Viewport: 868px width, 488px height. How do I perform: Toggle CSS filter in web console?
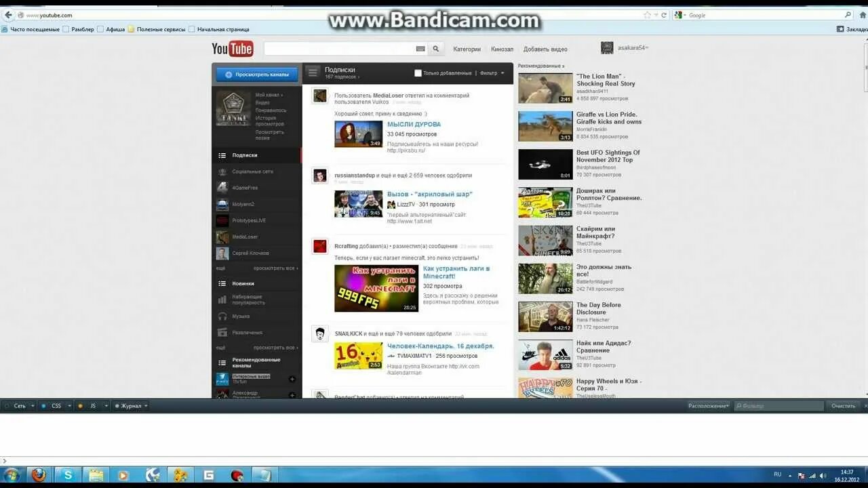pos(52,406)
